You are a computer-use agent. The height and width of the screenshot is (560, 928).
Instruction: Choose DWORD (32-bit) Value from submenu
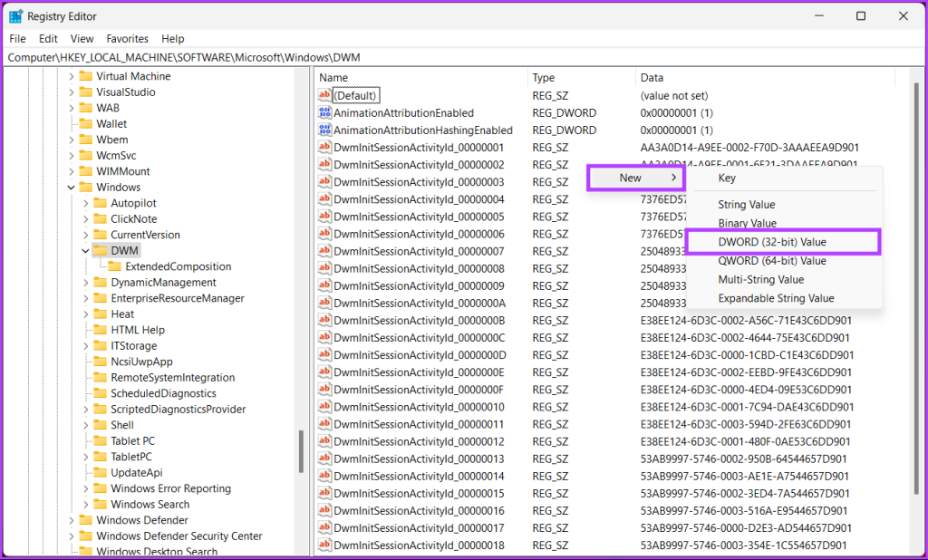click(772, 242)
